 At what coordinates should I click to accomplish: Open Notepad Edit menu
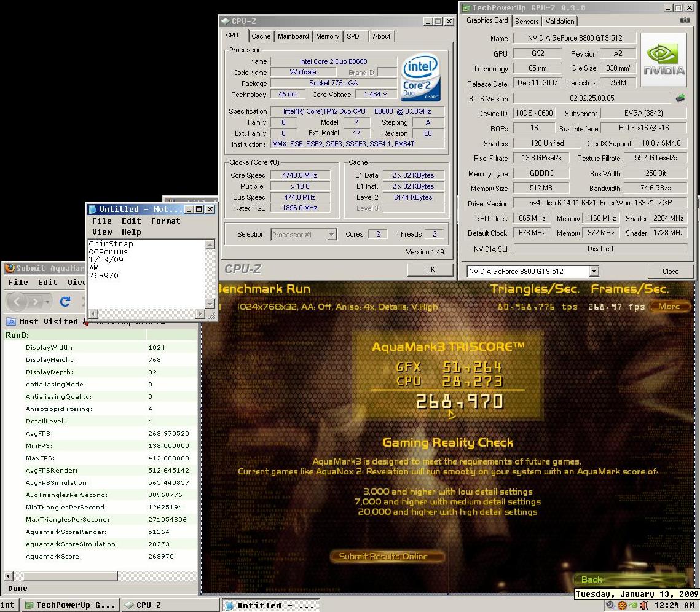[132, 221]
